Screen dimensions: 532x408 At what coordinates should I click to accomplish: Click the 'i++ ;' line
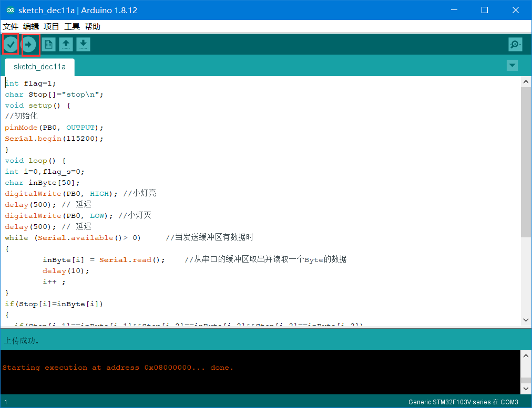[54, 282]
